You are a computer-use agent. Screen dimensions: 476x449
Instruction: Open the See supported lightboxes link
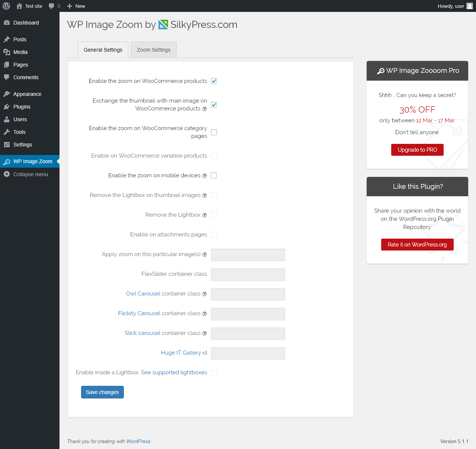[x=174, y=372]
